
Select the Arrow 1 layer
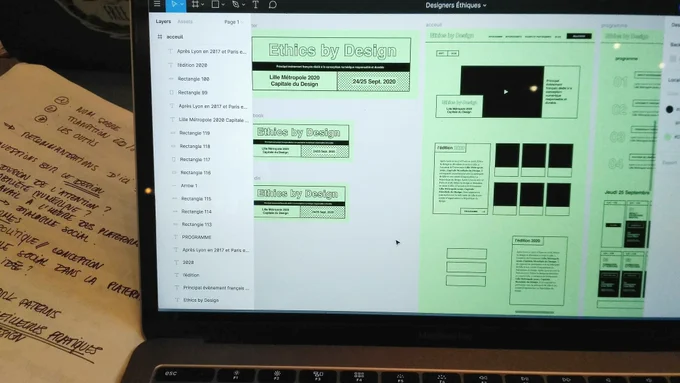189,186
